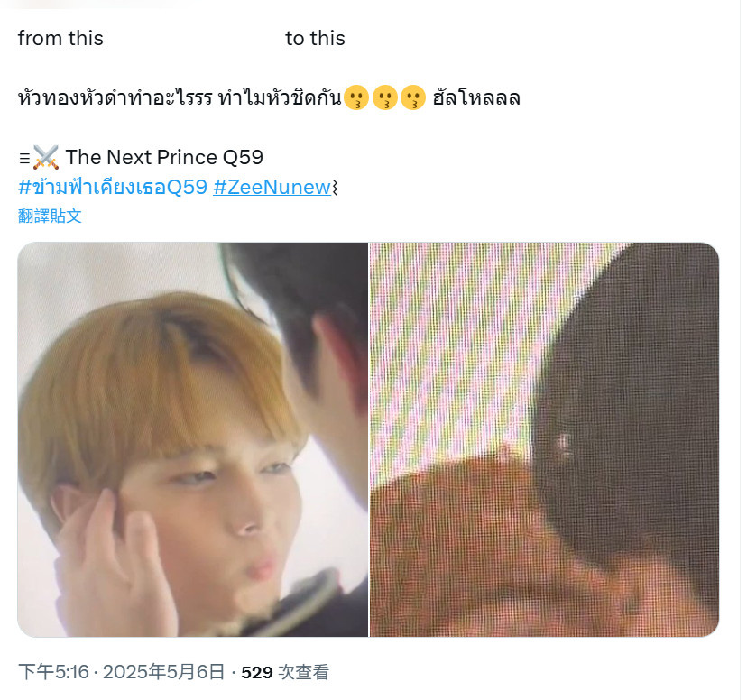Screen dimensions: 747x700
Task: Click the "to this" caption text
Action: [x=315, y=38]
